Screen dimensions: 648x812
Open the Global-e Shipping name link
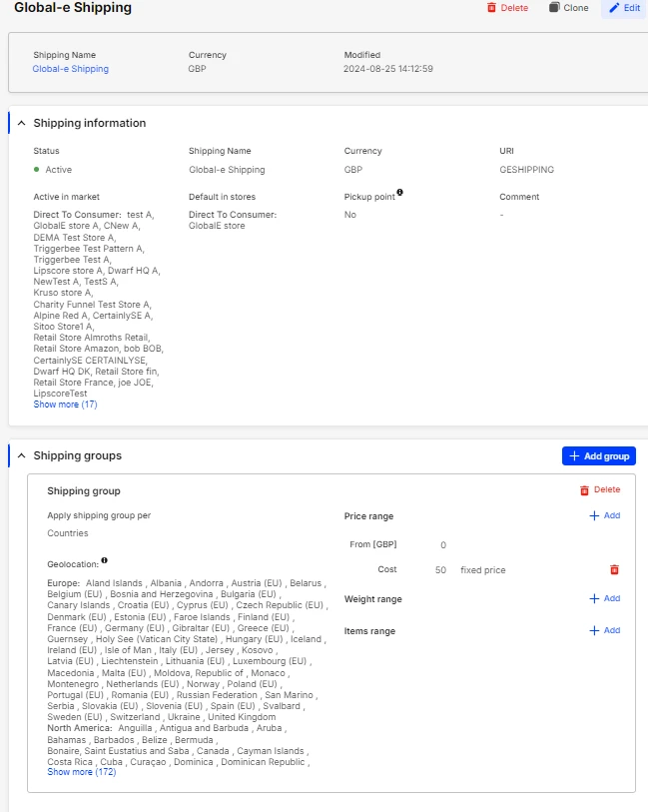(x=70, y=69)
